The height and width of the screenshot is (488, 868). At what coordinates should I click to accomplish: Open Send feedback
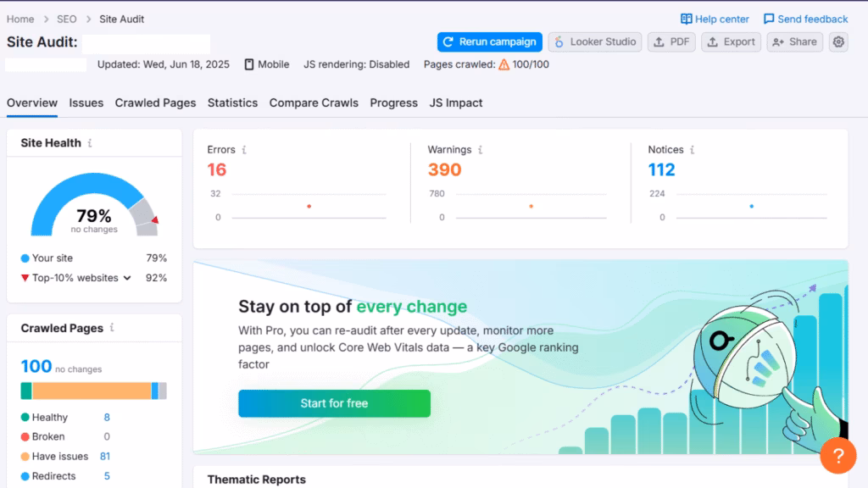[x=805, y=18]
